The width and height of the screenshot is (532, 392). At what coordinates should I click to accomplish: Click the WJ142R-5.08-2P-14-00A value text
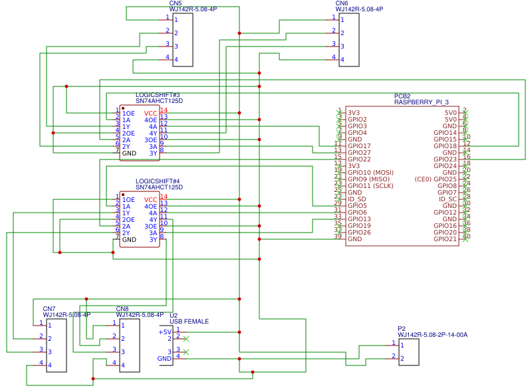[432, 336]
